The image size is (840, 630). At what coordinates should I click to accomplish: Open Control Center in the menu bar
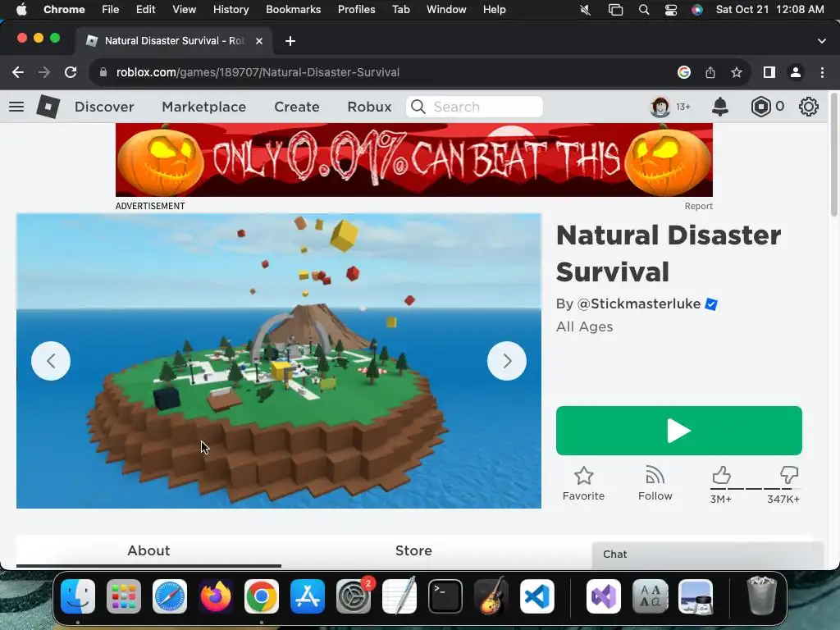(671, 10)
